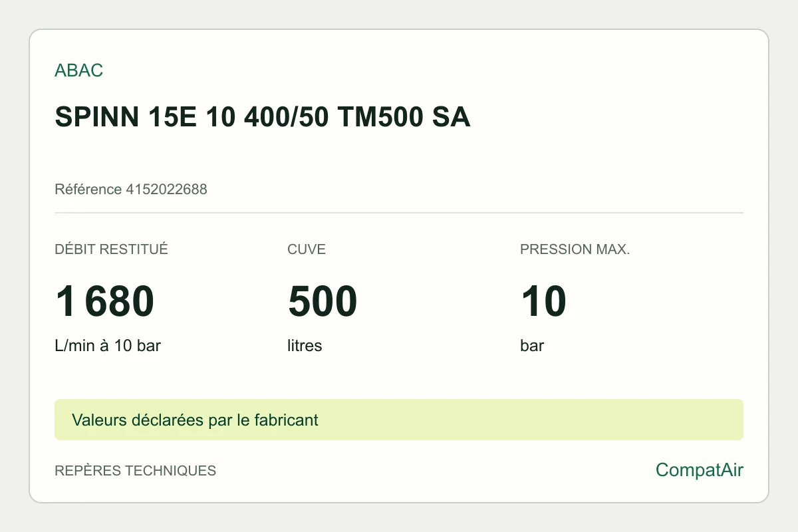Select the 1 680 flow value
This screenshot has width=798, height=532.
(x=104, y=301)
